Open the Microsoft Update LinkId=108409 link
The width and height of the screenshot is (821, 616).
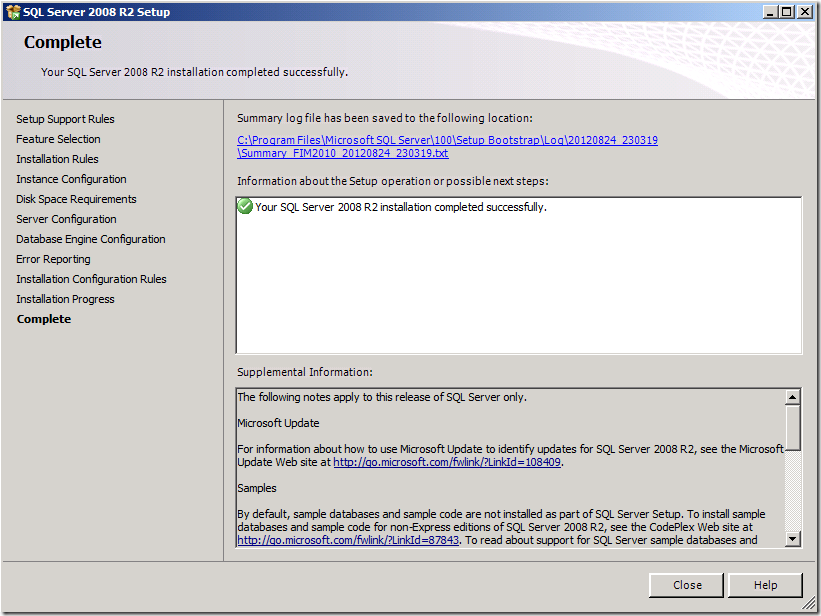click(x=447, y=462)
